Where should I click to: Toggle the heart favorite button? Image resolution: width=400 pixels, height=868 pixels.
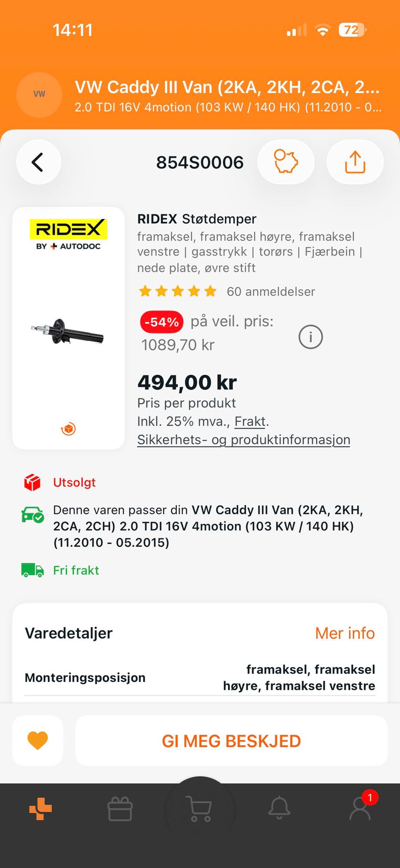point(37,740)
